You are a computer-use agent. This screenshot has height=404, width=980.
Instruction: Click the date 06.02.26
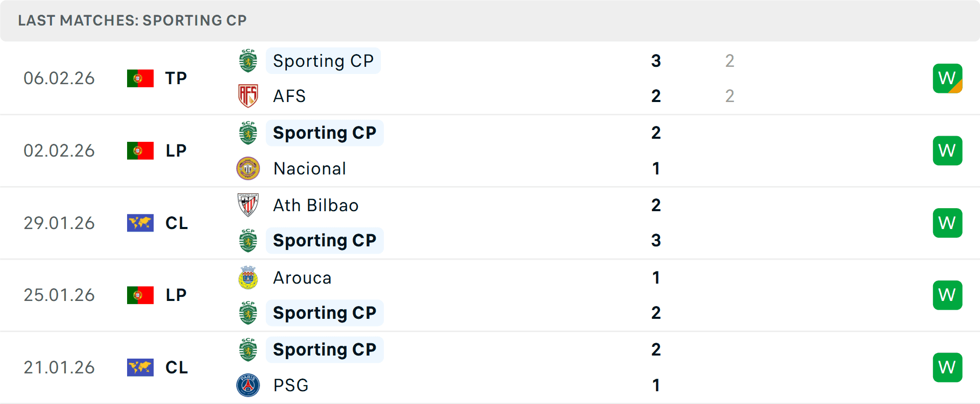point(59,78)
